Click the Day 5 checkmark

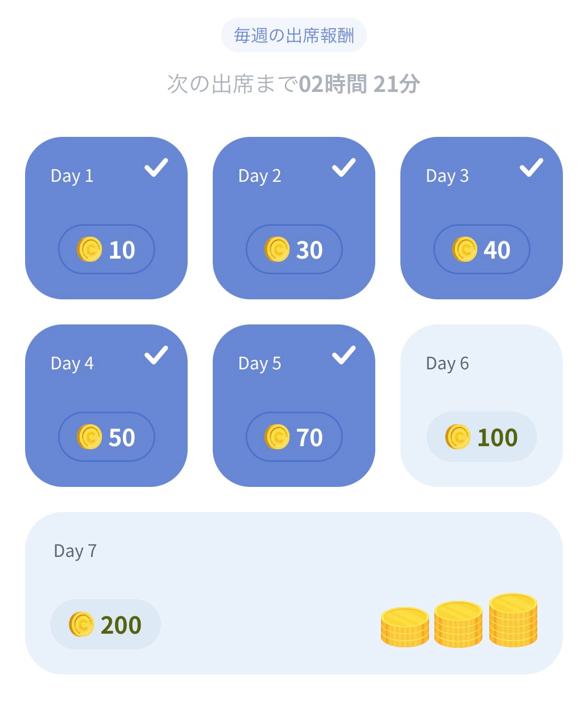[344, 355]
